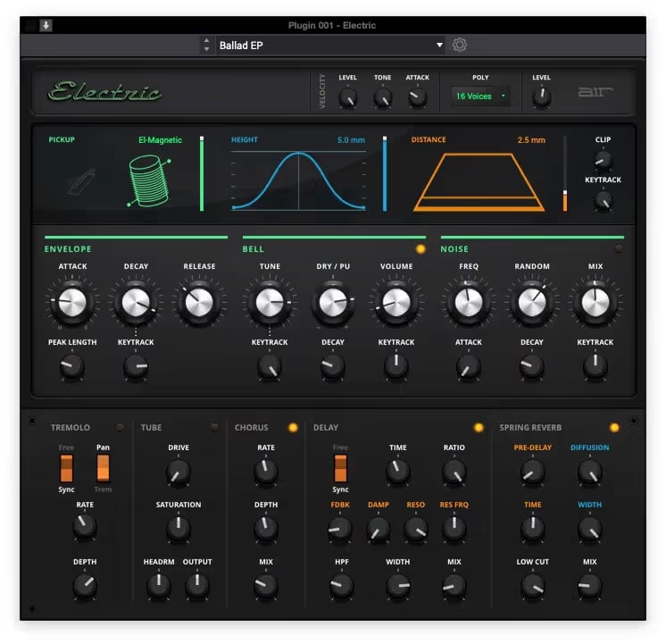666x644 pixels.
Task: Enable the Tremolo effect
Action: click(x=120, y=427)
